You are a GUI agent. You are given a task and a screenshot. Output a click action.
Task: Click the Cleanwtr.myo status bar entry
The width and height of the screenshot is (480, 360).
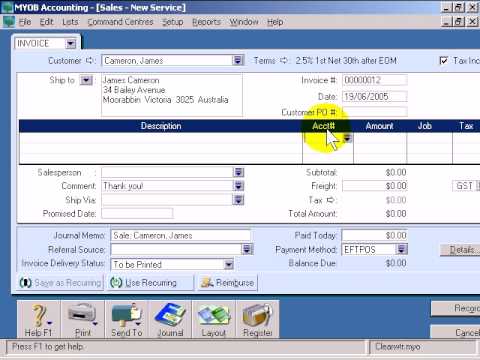click(398, 347)
